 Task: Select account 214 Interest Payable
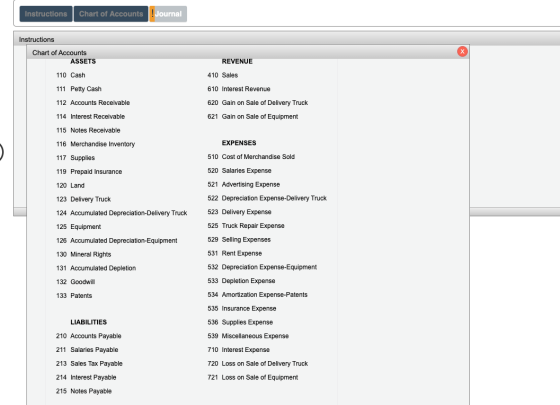86,378
